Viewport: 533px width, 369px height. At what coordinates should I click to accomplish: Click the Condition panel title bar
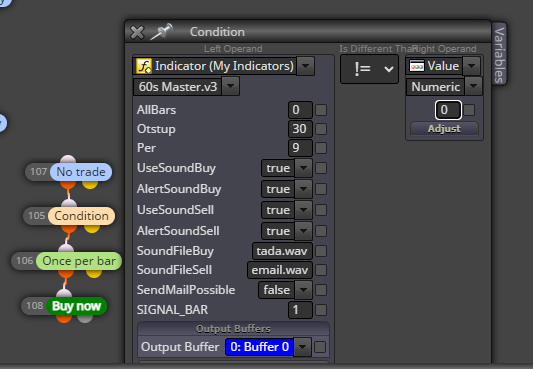click(308, 32)
